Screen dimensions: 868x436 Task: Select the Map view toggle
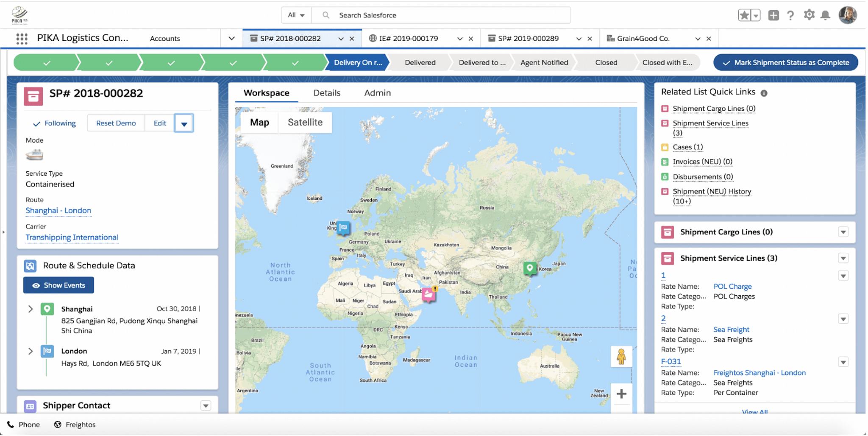point(259,123)
